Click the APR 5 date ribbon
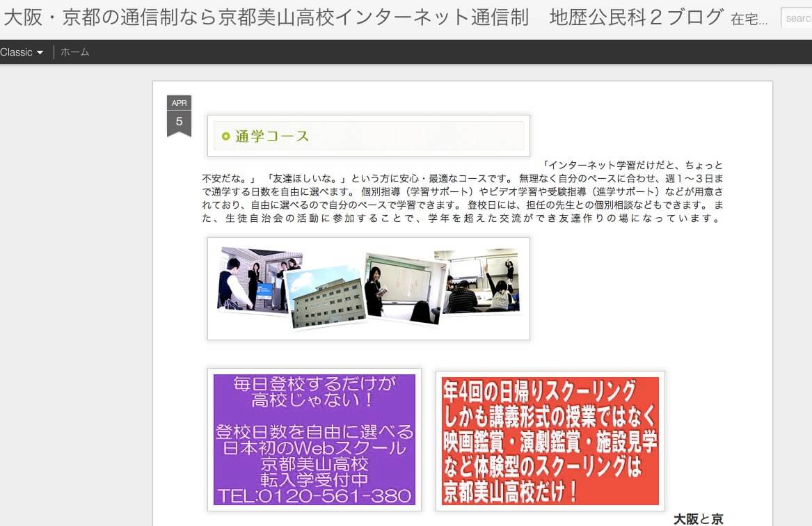 click(x=180, y=116)
